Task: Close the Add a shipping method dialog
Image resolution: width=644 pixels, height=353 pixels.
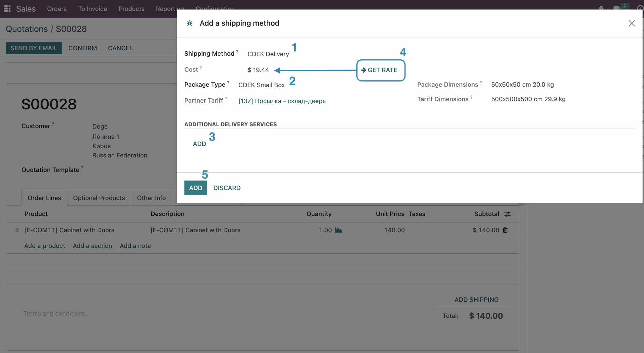Action: coord(632,23)
